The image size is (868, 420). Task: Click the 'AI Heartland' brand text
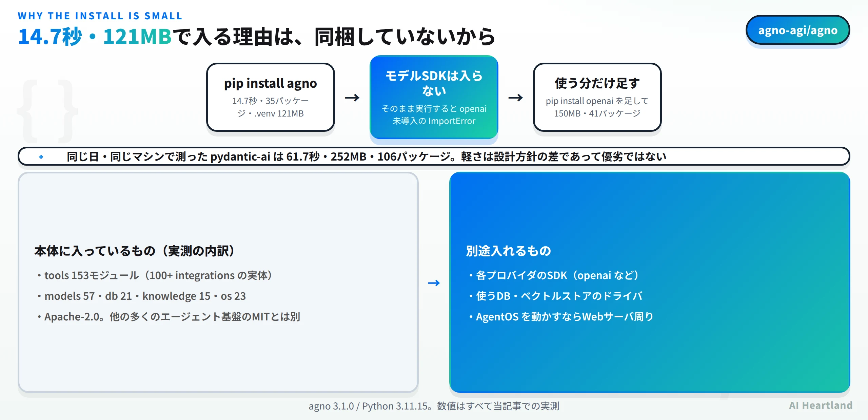(821, 405)
